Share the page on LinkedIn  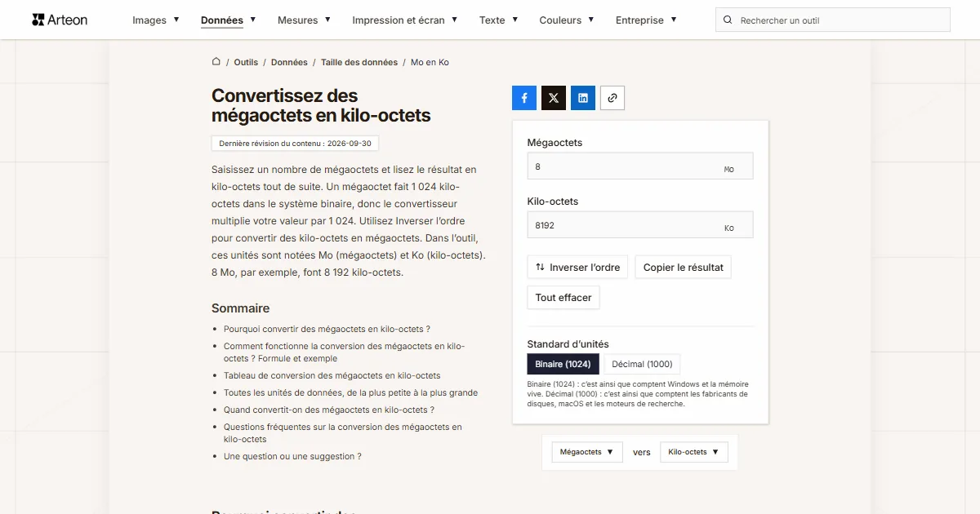(583, 98)
